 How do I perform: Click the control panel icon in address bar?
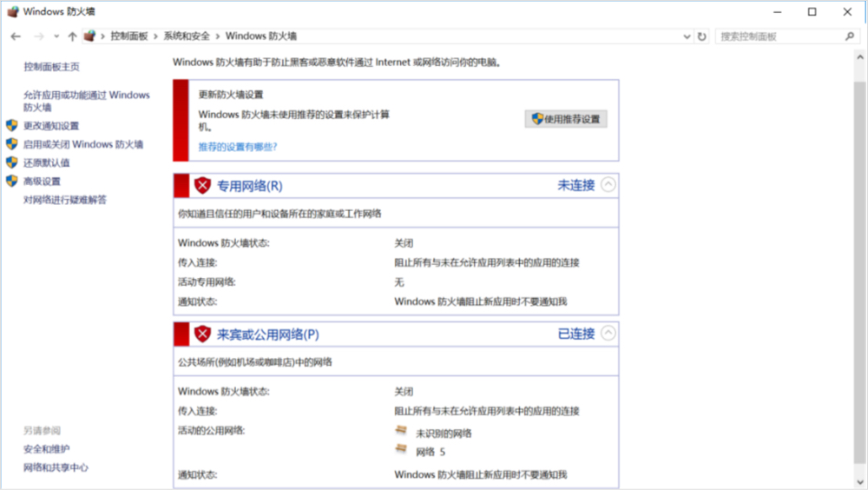coord(89,36)
